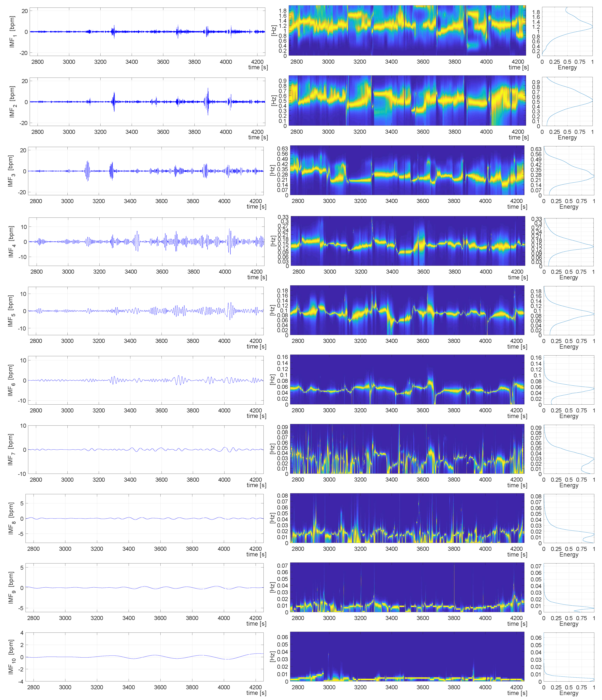Pick the Energy curve plot in IMF3 row
The width and height of the screenshot is (602, 700).
[x=569, y=171]
